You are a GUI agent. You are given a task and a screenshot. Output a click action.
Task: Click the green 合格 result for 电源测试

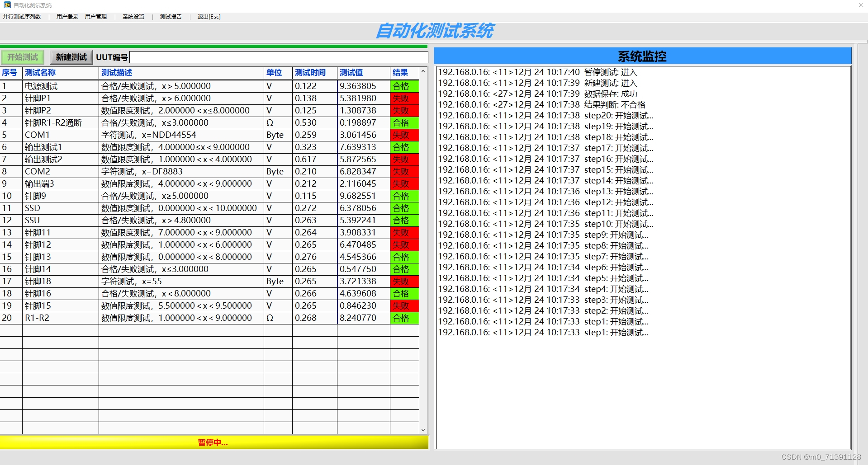(404, 86)
